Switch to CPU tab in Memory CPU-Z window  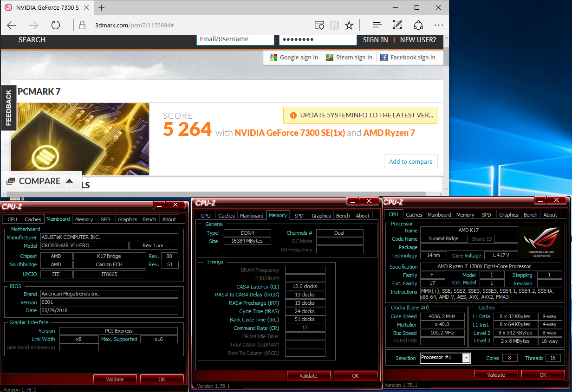point(206,216)
